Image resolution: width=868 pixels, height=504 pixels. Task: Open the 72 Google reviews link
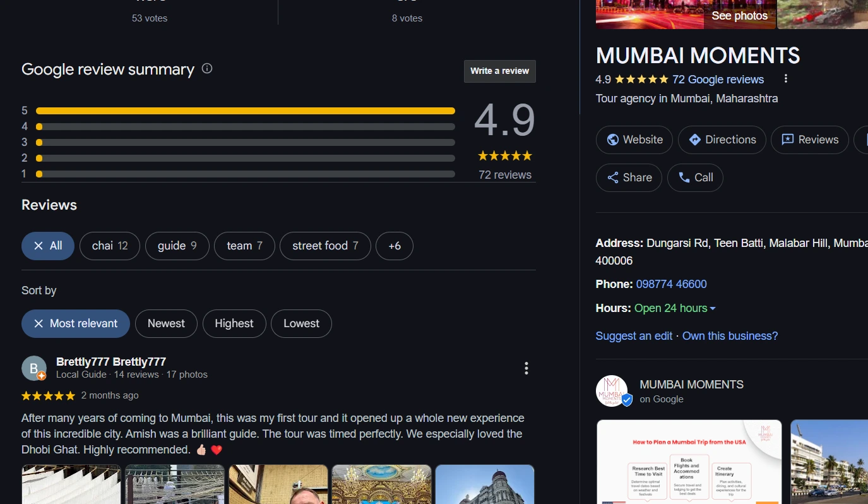tap(719, 80)
